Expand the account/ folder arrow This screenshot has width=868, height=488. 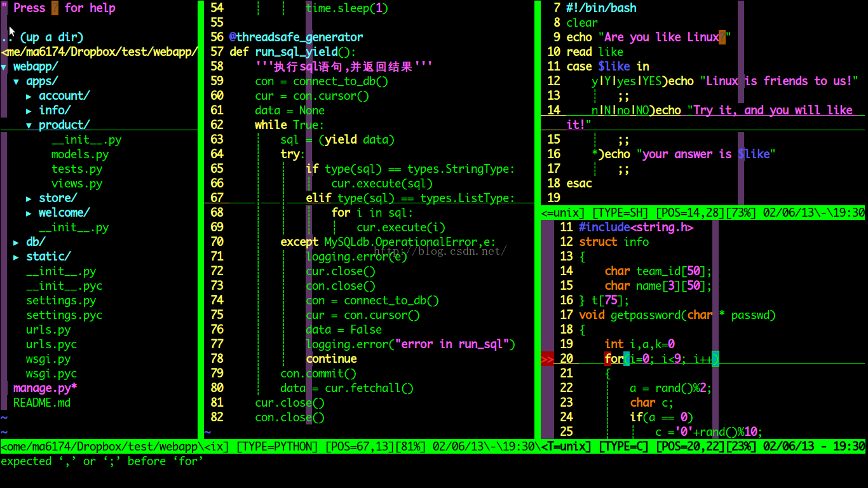pyautogui.click(x=29, y=96)
